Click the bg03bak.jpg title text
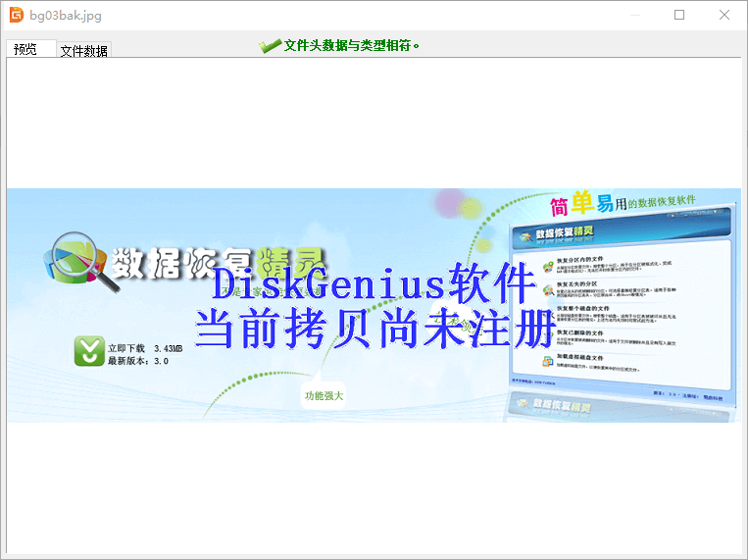 (x=66, y=16)
